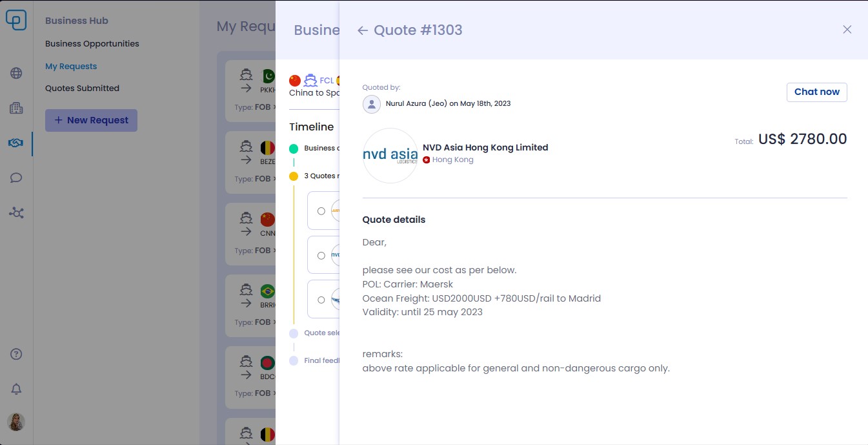The width and height of the screenshot is (868, 445).
Task: Open the connections nodes icon
Action: pos(16,212)
